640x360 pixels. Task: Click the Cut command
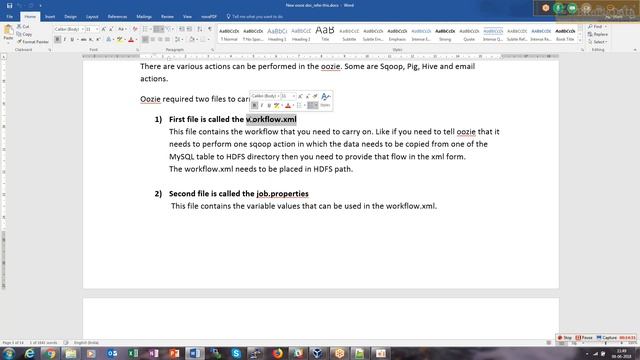tap(23, 27)
